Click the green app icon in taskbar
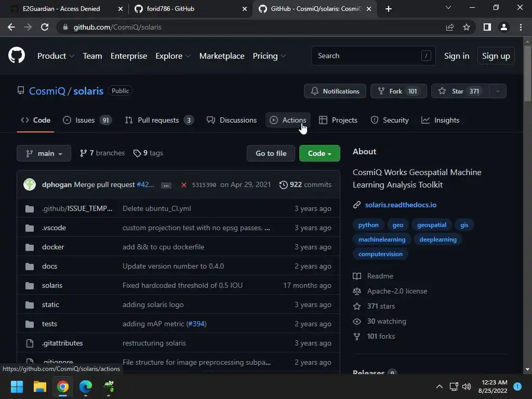Viewport: 532px width, 399px height. pyautogui.click(x=109, y=387)
